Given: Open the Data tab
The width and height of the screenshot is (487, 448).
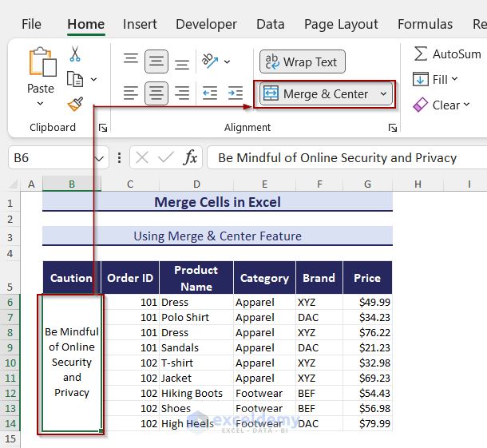Looking at the screenshot, I should (x=270, y=24).
